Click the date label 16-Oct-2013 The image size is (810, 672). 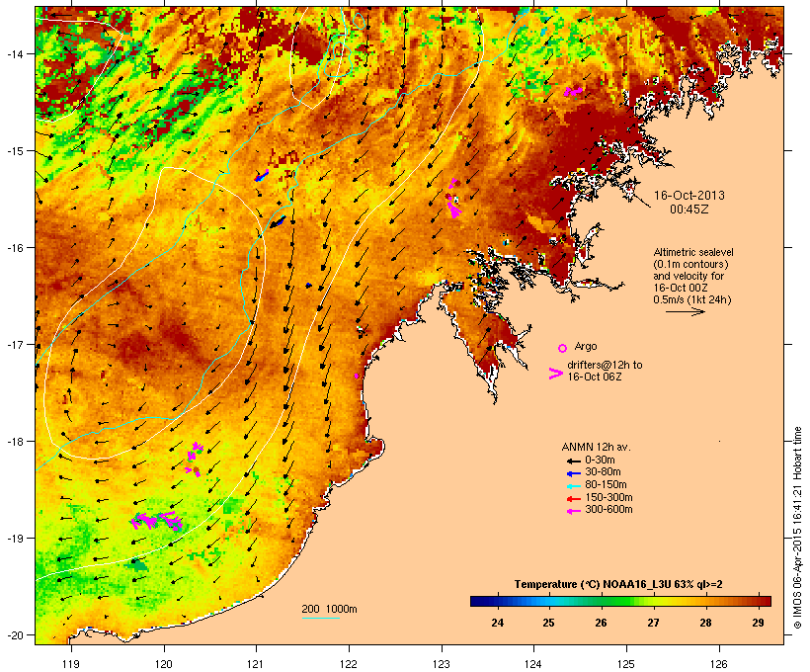(689, 196)
